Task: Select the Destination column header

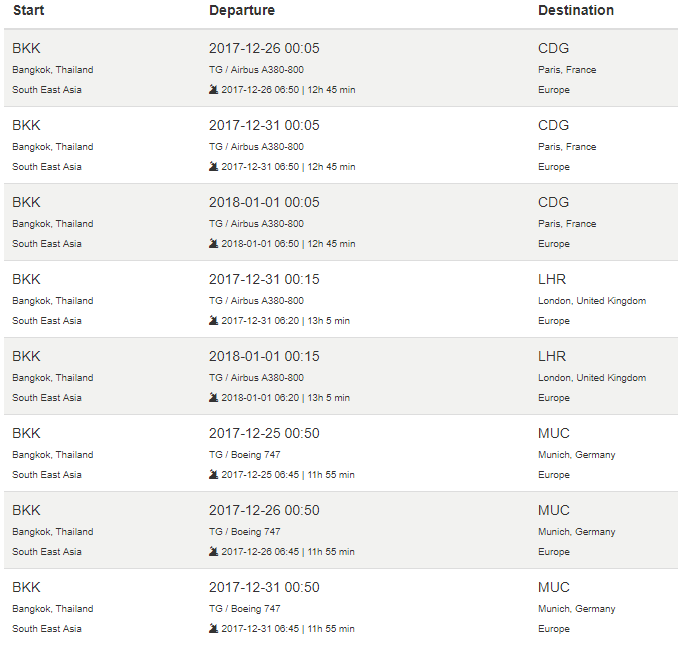Action: click(576, 11)
